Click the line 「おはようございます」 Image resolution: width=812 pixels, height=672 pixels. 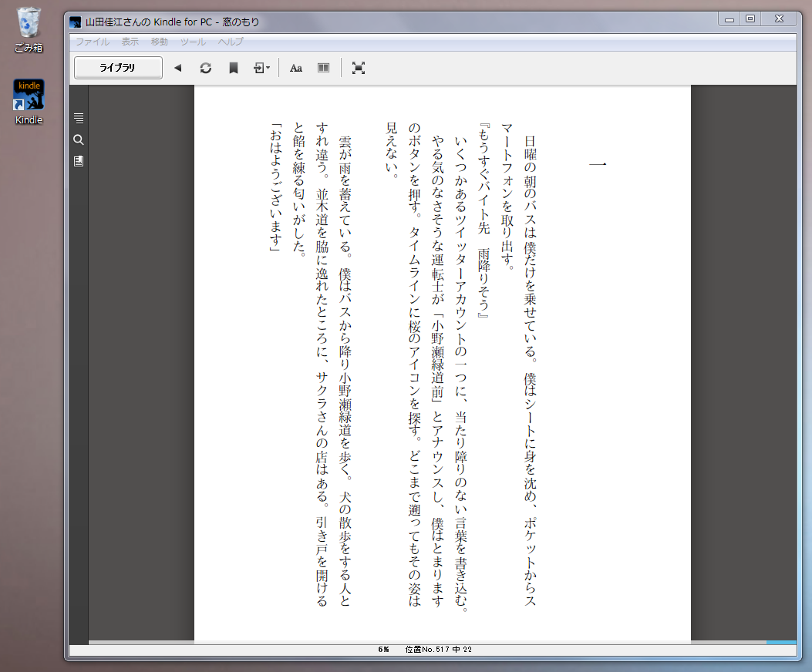click(275, 187)
